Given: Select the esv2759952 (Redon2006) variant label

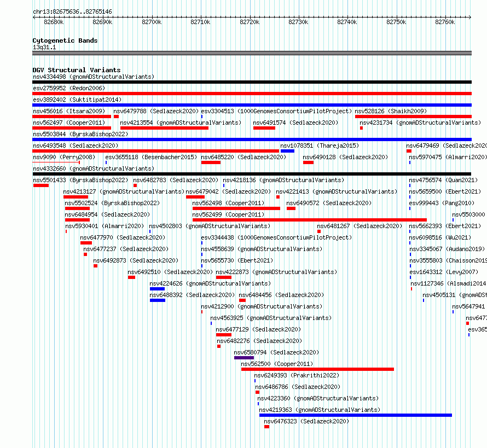Looking at the screenshot, I should 69,88.
